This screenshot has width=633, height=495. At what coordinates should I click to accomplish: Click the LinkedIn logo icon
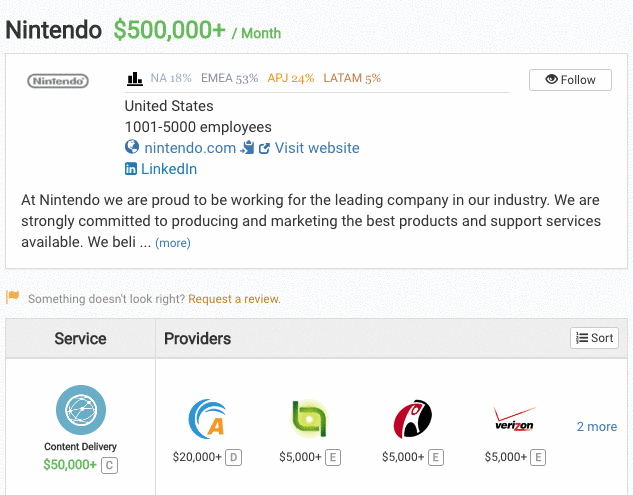(x=130, y=169)
